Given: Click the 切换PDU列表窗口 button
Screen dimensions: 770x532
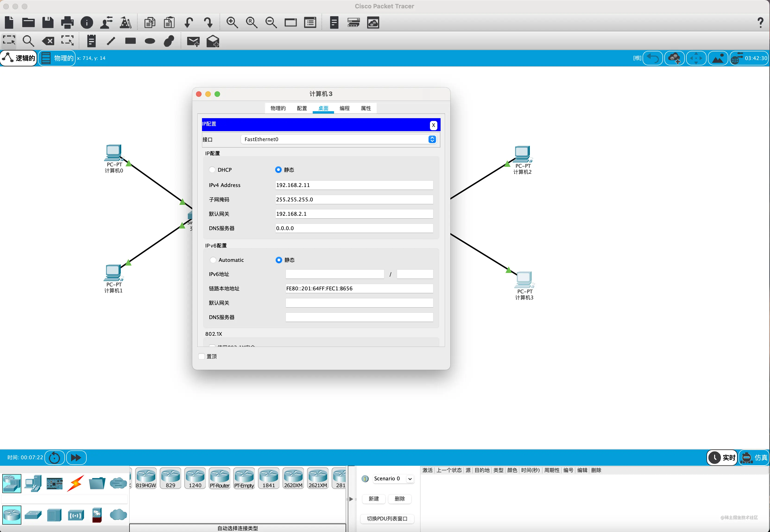Looking at the screenshot, I should pos(387,518).
